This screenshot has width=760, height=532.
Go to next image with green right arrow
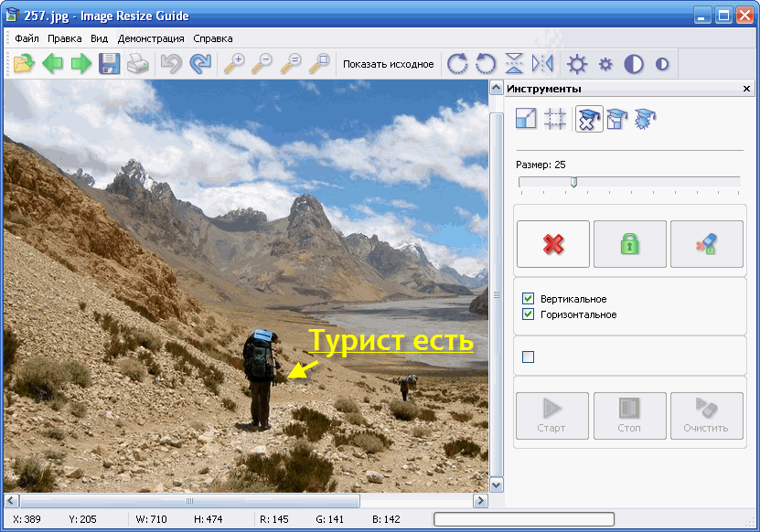coord(81,64)
